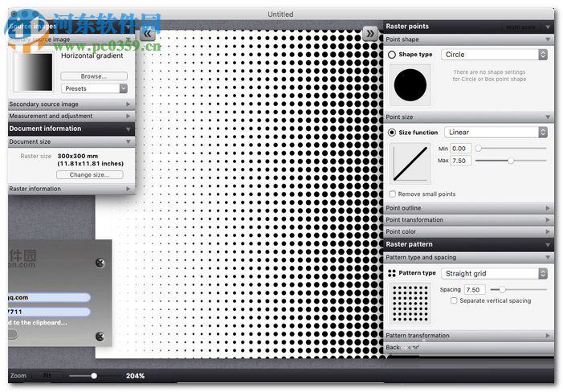The width and height of the screenshot is (563, 392).
Task: Click the Horizontal gradient label
Action: pyautogui.click(x=92, y=55)
